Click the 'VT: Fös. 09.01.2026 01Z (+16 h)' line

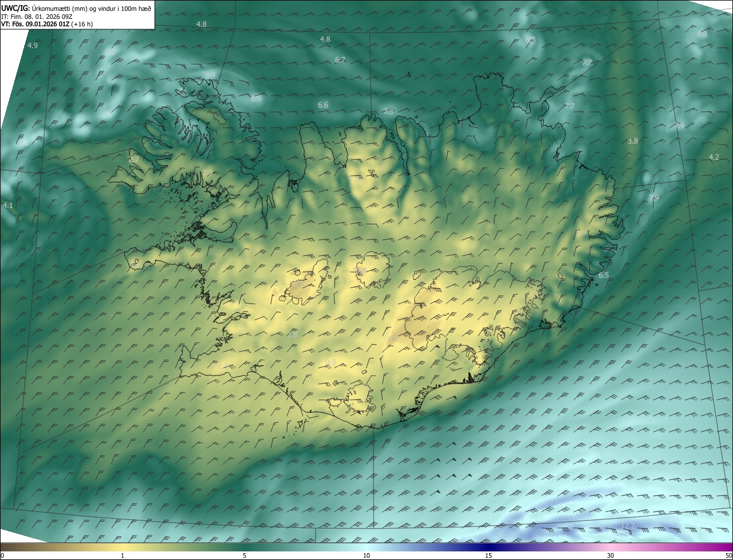click(47, 24)
